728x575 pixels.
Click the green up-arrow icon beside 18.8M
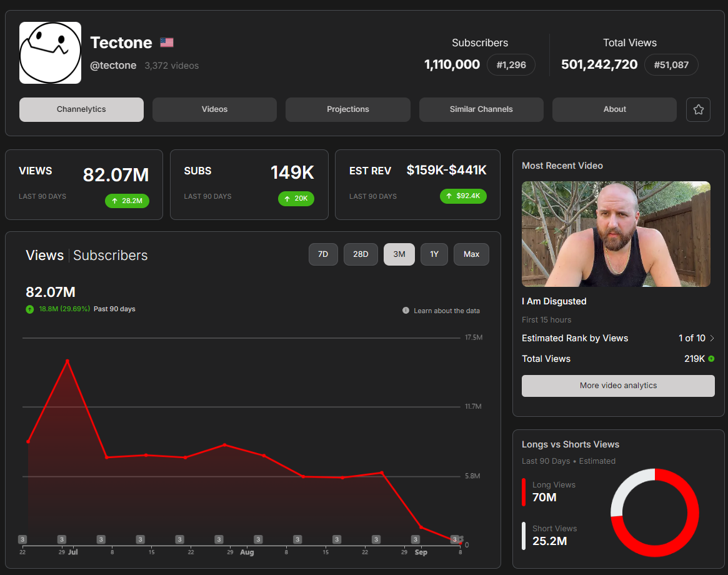pyautogui.click(x=30, y=309)
